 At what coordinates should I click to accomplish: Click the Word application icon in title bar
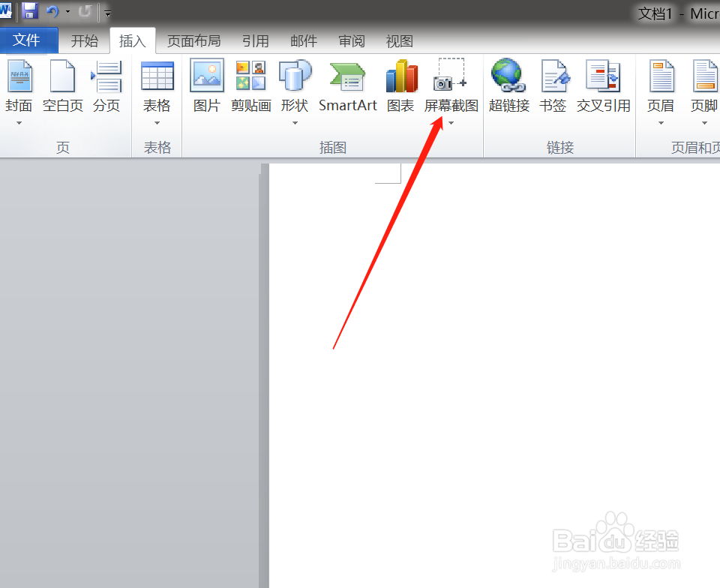(5, 10)
